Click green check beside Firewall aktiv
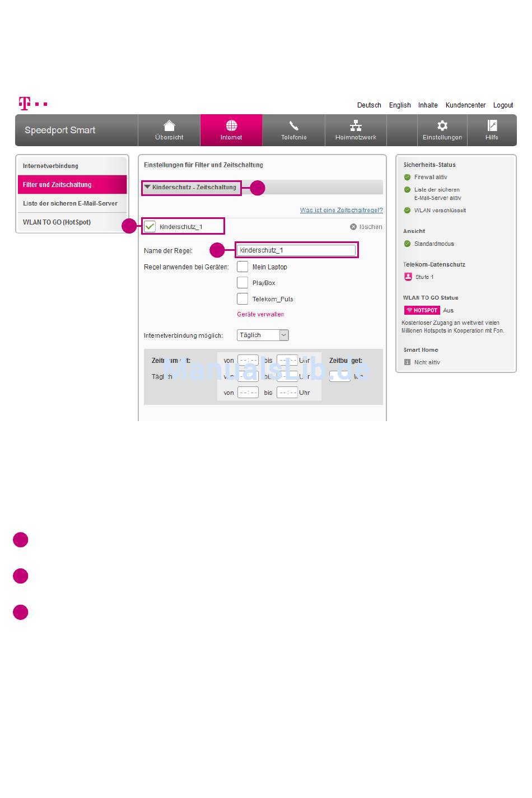Image resolution: width=532 pixels, height=798 pixels. (x=407, y=177)
